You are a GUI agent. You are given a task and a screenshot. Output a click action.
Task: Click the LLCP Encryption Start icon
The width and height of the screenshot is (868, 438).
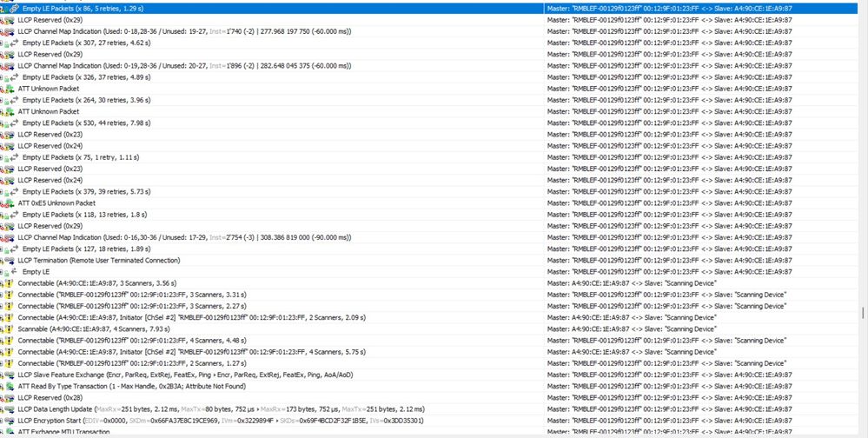10,421
